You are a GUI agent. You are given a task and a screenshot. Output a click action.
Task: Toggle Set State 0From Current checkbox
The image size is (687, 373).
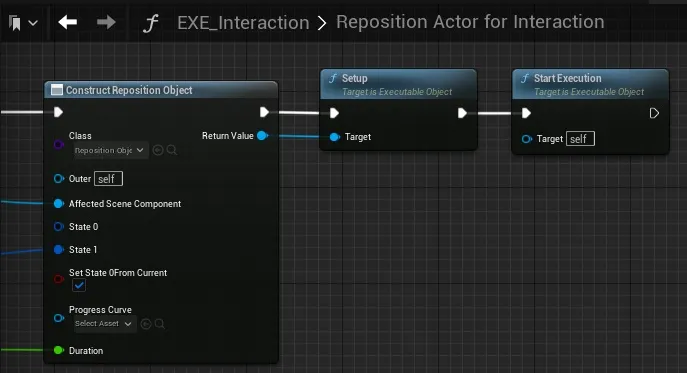click(x=79, y=286)
